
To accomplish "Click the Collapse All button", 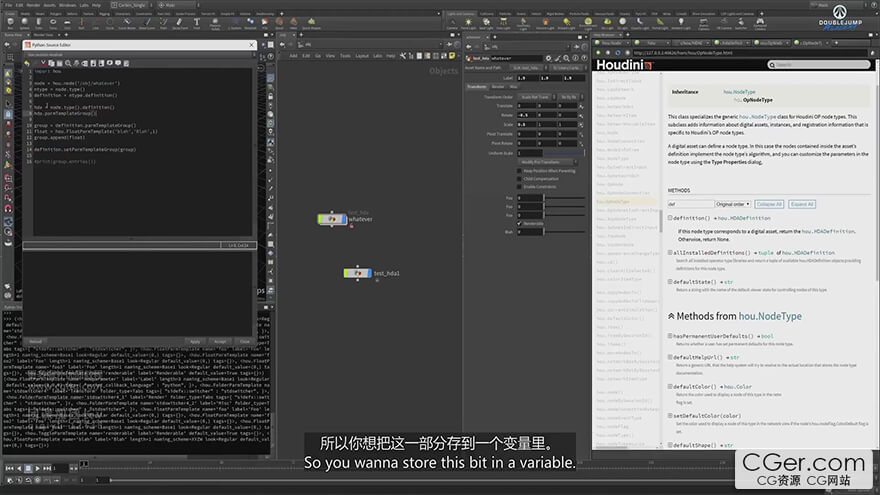I will (768, 204).
